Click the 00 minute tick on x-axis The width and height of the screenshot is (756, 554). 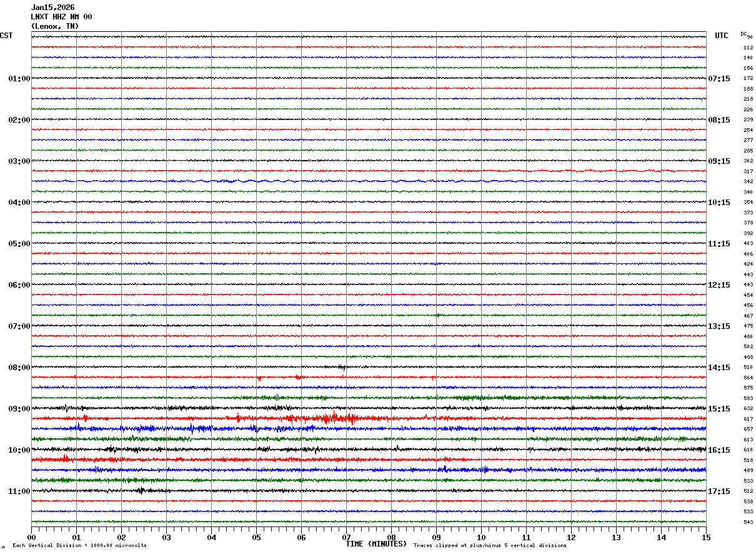(31, 537)
